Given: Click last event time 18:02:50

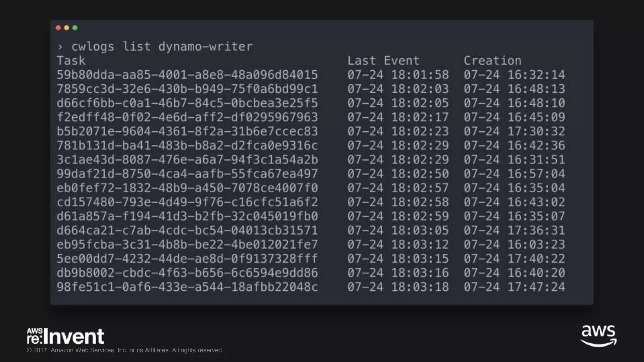Looking at the screenshot, I should [420, 174].
